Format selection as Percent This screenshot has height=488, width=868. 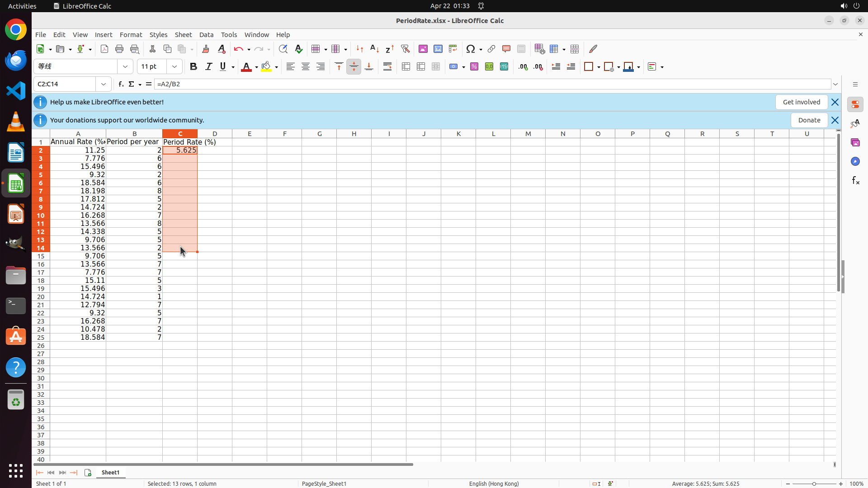click(474, 67)
